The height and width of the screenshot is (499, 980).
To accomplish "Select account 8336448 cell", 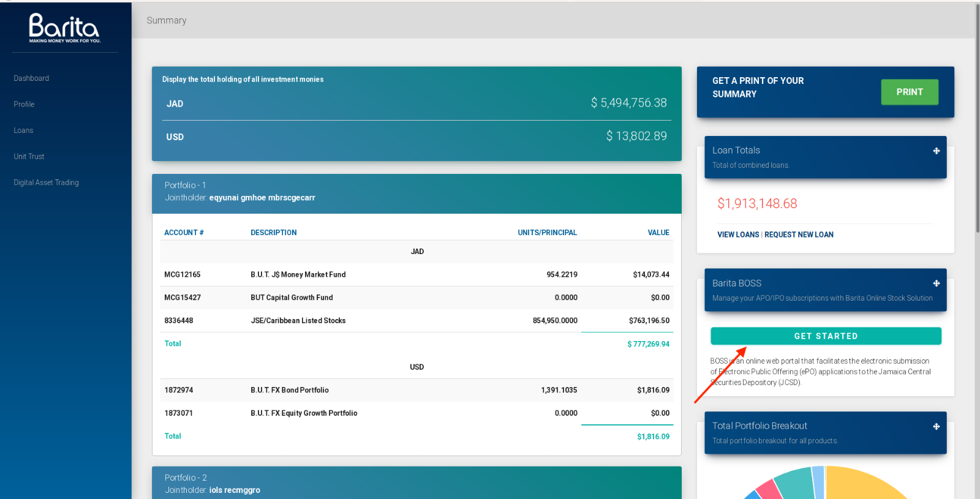I will [x=179, y=321].
